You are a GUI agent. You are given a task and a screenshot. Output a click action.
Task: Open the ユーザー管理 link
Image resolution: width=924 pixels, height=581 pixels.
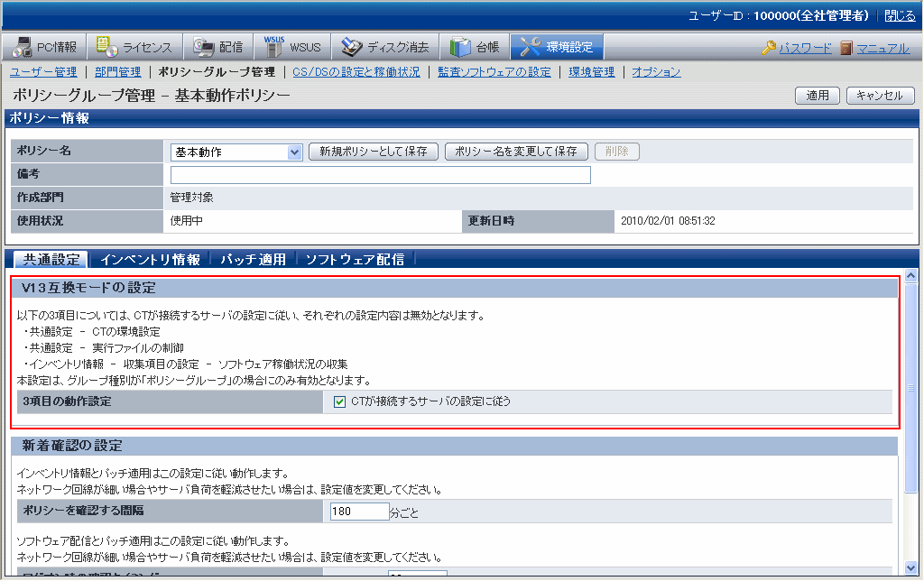click(43, 71)
